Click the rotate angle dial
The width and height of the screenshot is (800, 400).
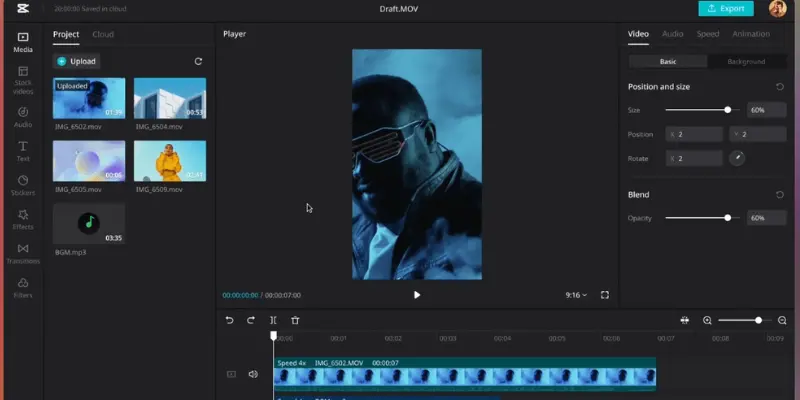pos(737,158)
